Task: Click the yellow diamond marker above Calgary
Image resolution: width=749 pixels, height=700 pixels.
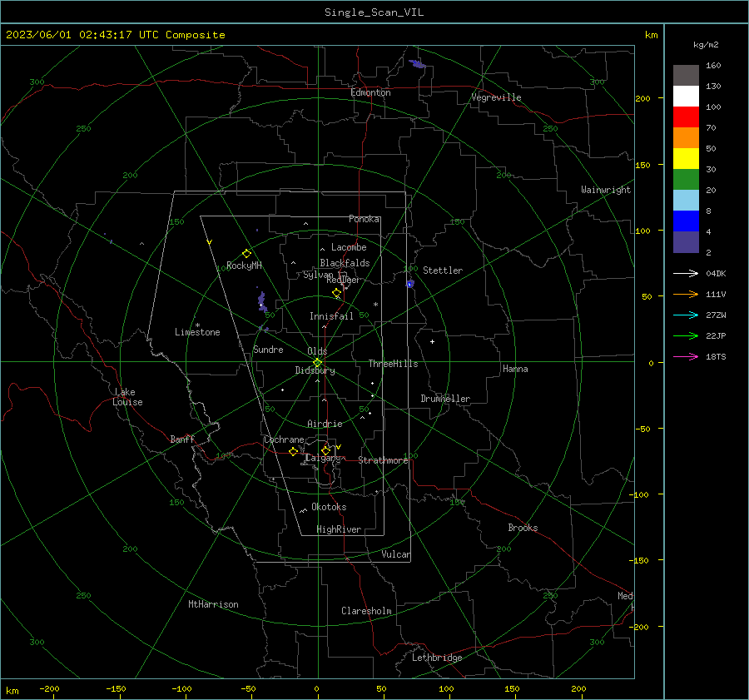Action: click(325, 450)
